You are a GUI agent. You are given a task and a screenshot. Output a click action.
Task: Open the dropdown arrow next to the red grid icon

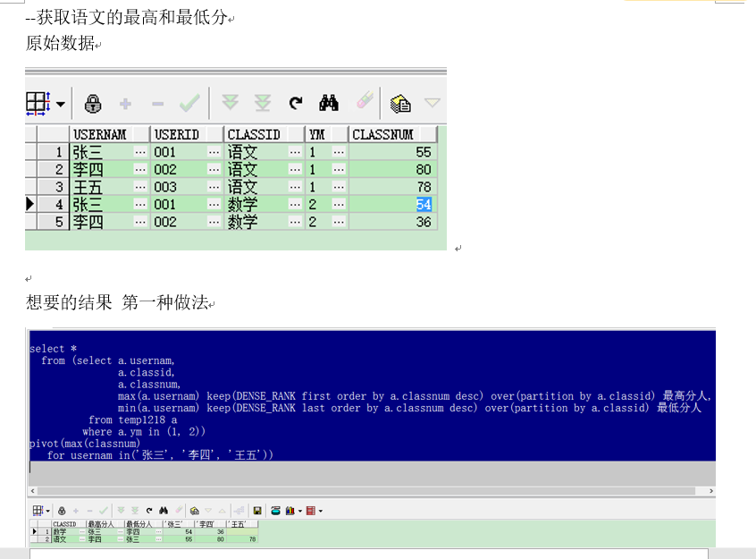pyautogui.click(x=321, y=511)
